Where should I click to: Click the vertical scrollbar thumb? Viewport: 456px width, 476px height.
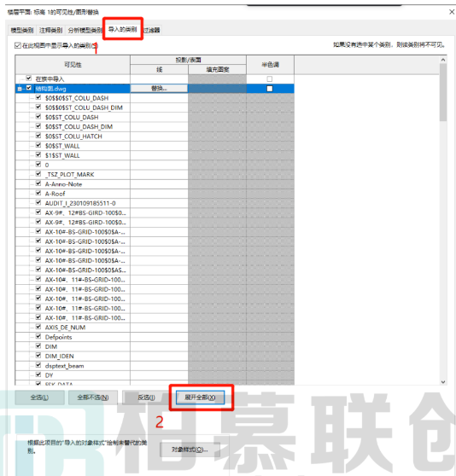click(443, 93)
